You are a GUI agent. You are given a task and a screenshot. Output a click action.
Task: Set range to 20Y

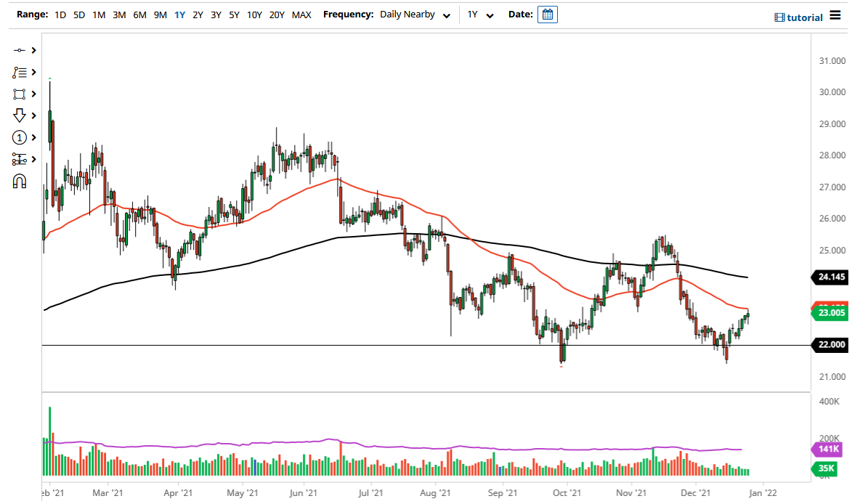tap(277, 15)
